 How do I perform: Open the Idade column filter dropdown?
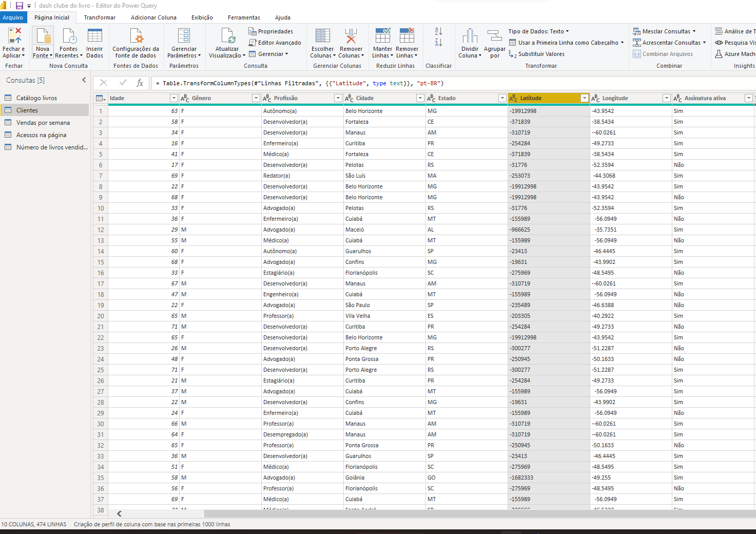click(x=173, y=98)
